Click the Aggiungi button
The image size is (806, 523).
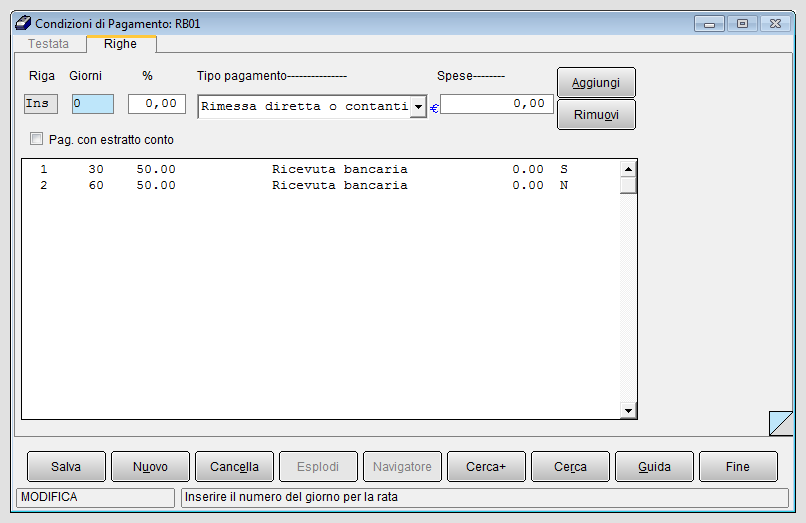point(596,83)
